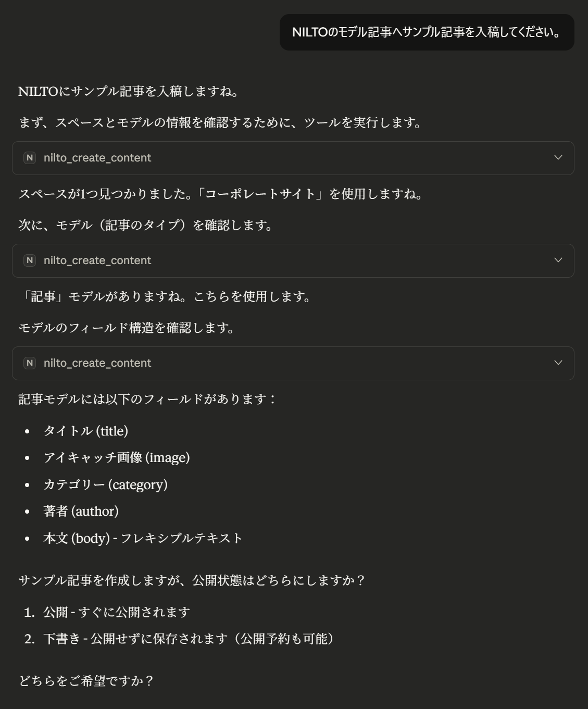Expand the second nilto_create_content result with its chevron
The height and width of the screenshot is (709, 588).
click(559, 260)
